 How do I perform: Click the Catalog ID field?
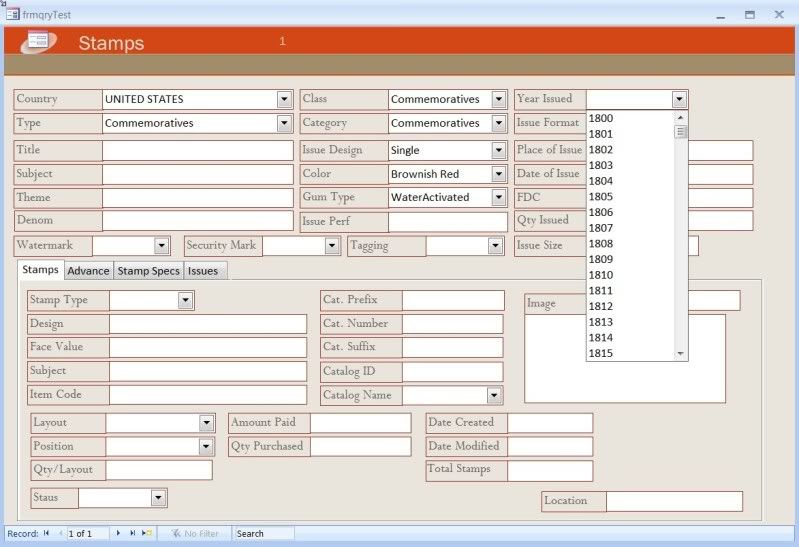pyautogui.click(x=452, y=372)
